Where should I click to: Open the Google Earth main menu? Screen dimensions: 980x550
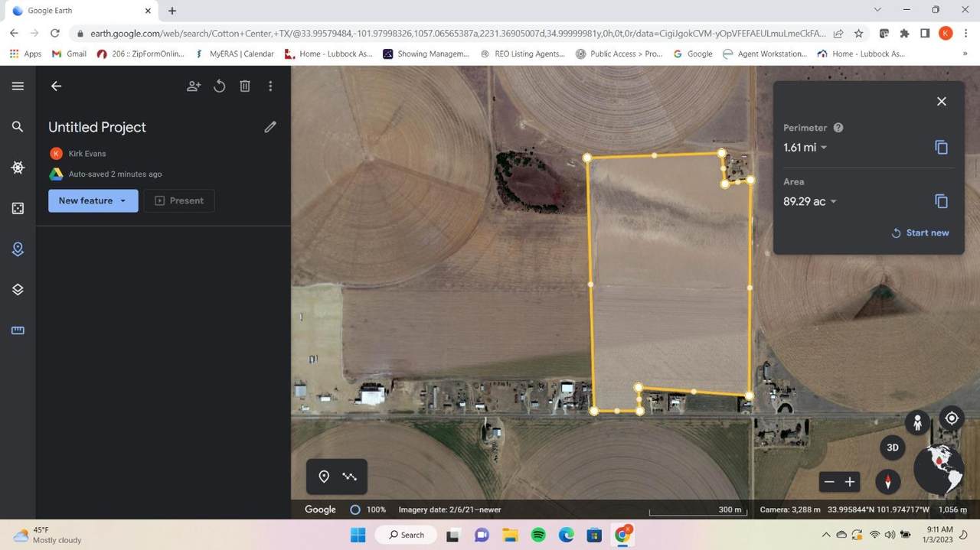pyautogui.click(x=18, y=86)
